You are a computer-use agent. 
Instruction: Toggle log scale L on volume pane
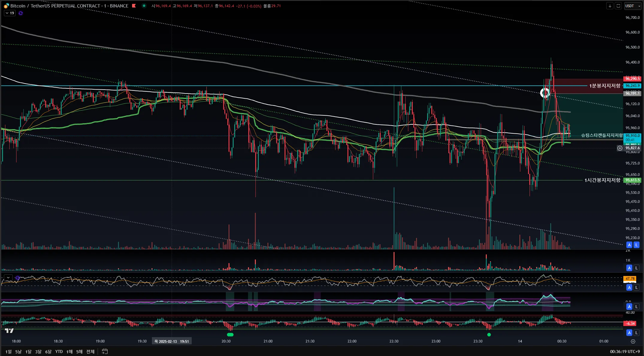tap(637, 268)
